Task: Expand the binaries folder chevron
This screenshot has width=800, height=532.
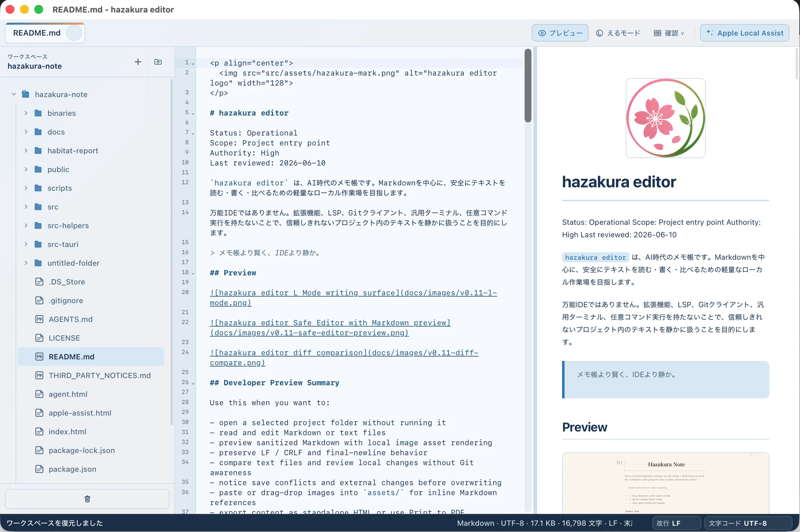Action: click(26, 113)
